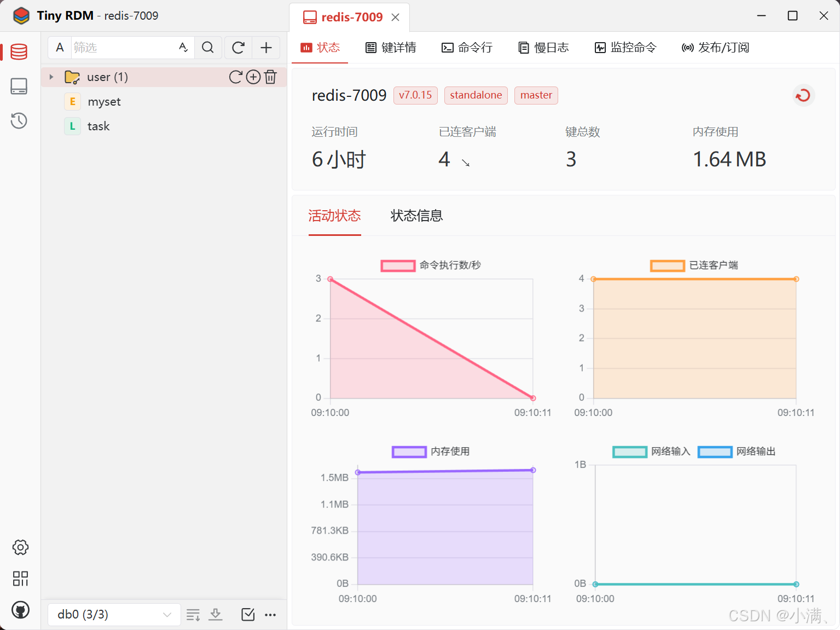Viewport: 840px width, 630px height.
Task: Select the user (1) folder row
Action: pos(164,77)
